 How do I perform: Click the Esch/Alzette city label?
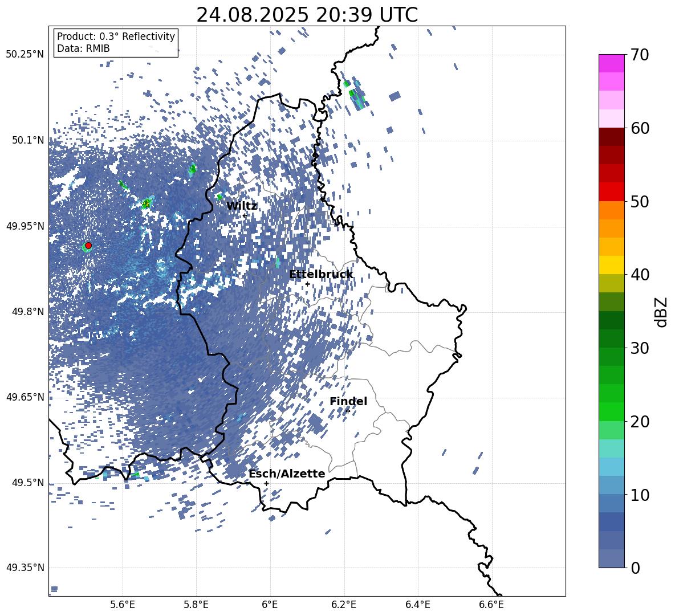click(287, 474)
